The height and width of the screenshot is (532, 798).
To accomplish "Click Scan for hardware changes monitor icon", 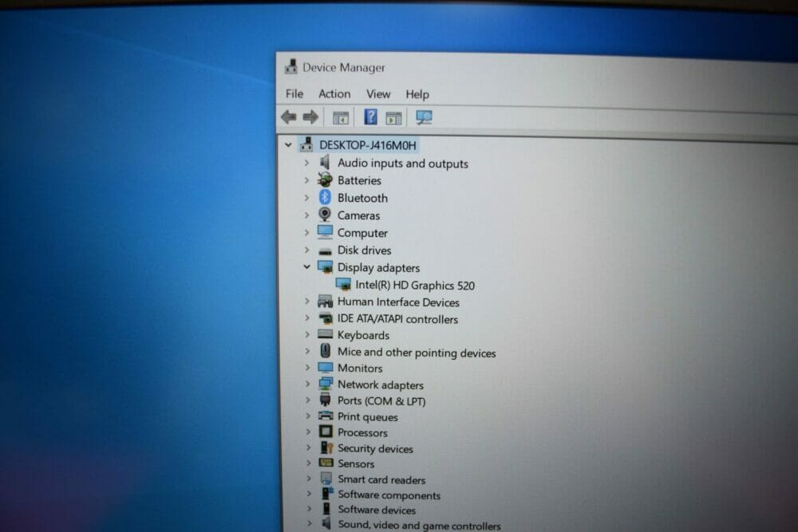I will (424, 118).
